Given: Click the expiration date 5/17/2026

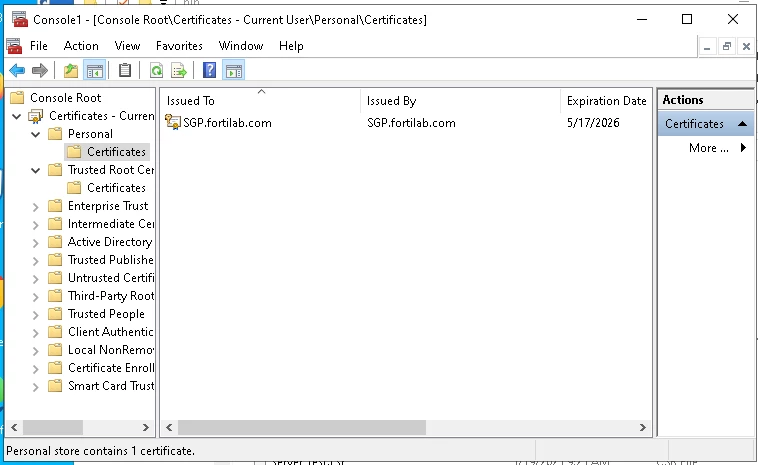Looking at the screenshot, I should 593,123.
